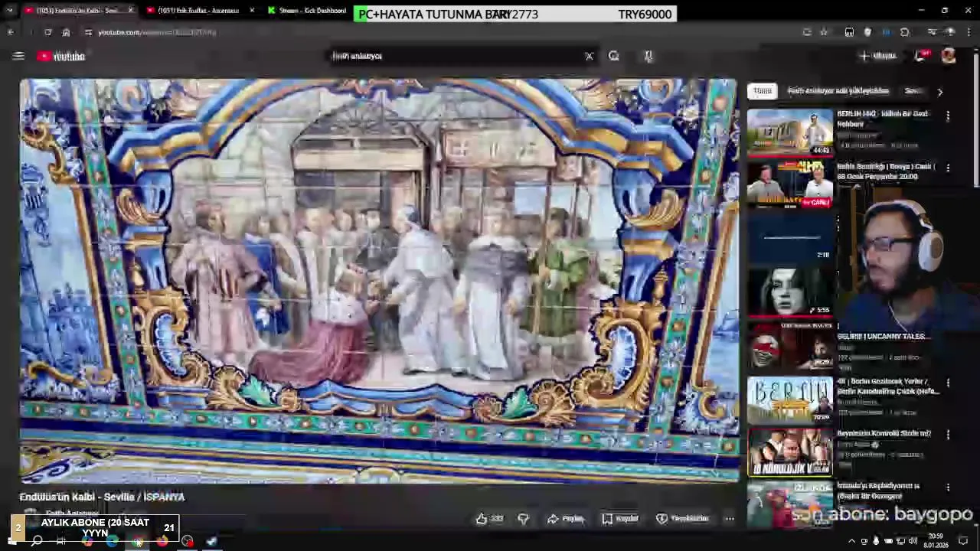
Task: Click the video title Endülüs'ün Kalbi - Sevilla
Action: click(x=102, y=497)
